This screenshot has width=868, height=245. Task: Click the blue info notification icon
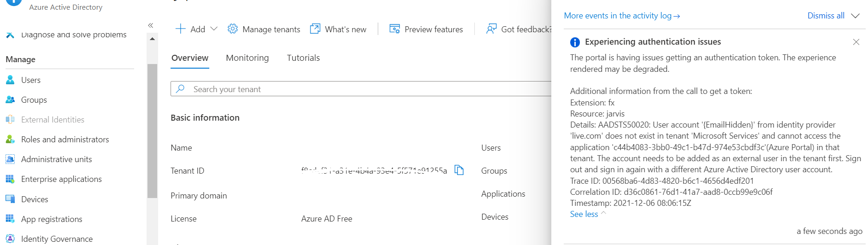[x=575, y=42]
